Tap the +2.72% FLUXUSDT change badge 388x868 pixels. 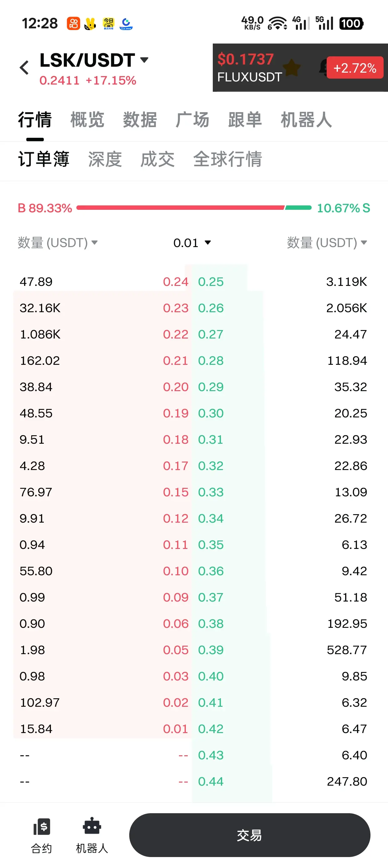[x=355, y=68]
